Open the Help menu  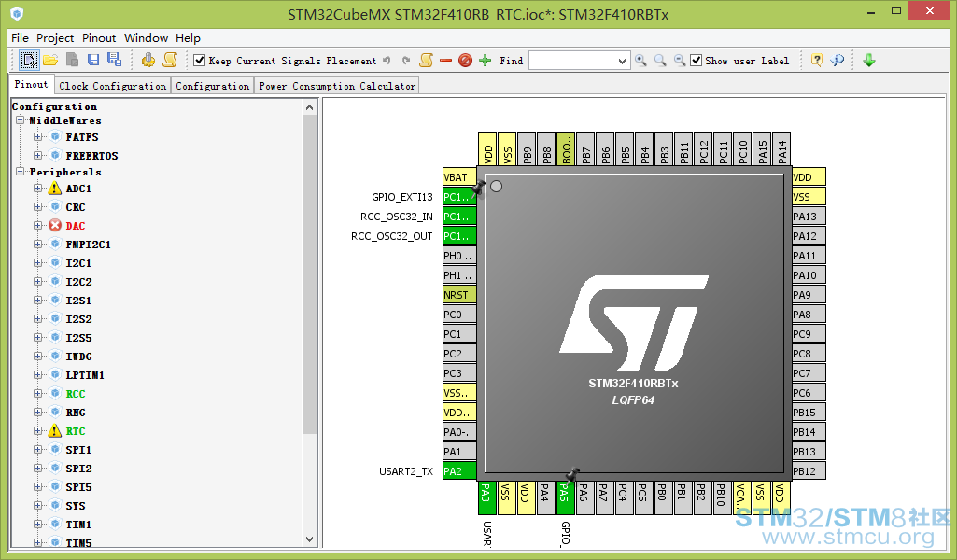point(188,38)
